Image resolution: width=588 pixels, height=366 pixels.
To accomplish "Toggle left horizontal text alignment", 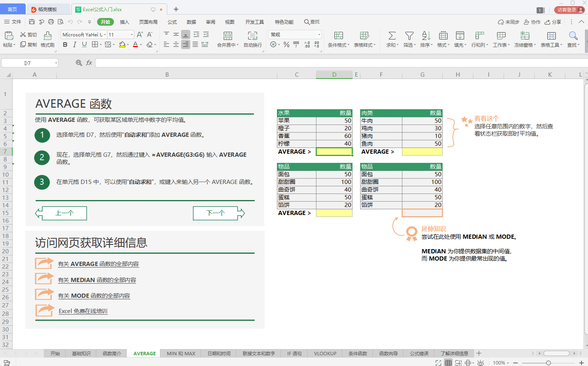I will coord(166,44).
